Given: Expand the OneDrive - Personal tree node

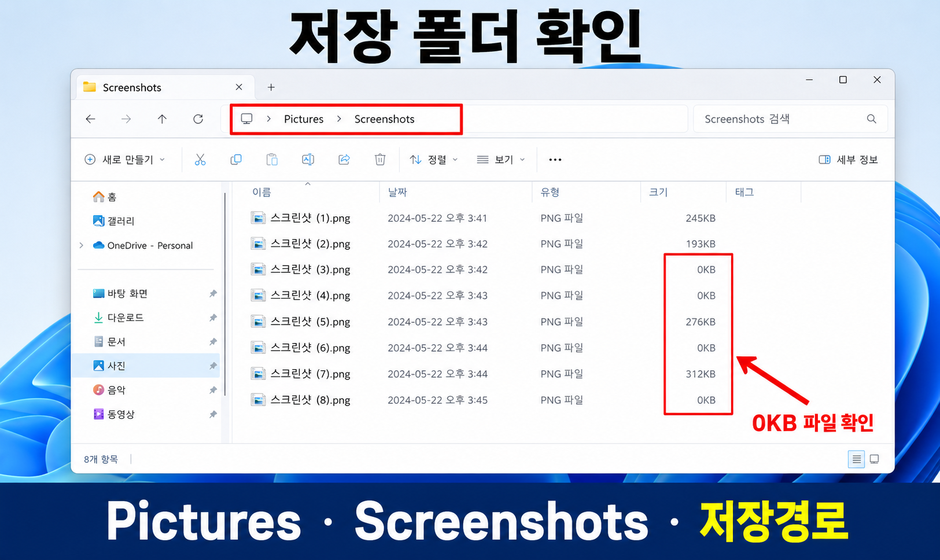Looking at the screenshot, I should pyautogui.click(x=82, y=245).
